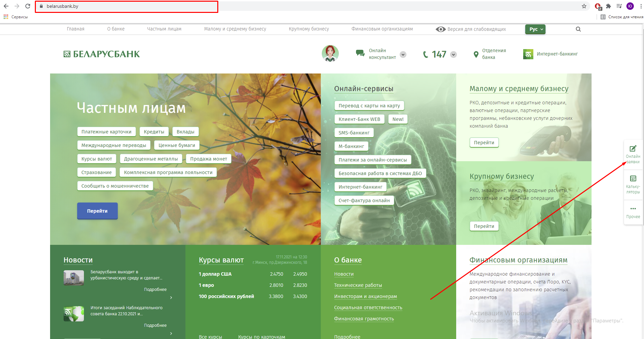
Task: Click the Международные переводы button
Action: (114, 145)
